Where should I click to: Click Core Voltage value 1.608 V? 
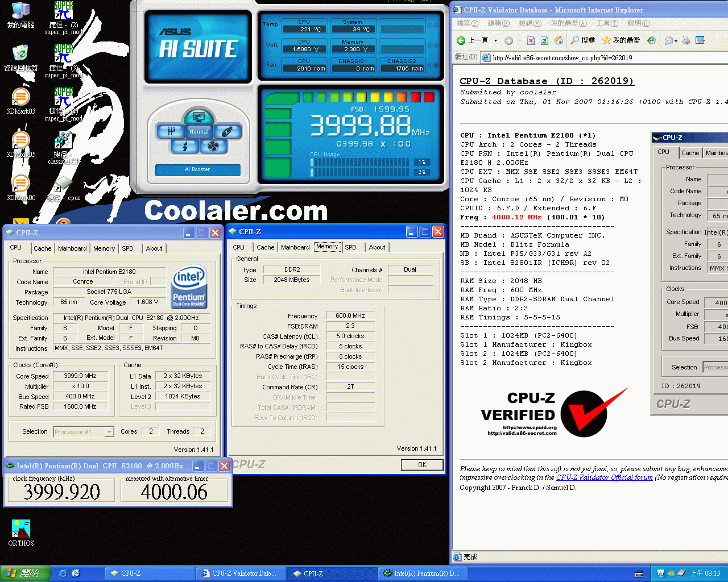point(148,302)
